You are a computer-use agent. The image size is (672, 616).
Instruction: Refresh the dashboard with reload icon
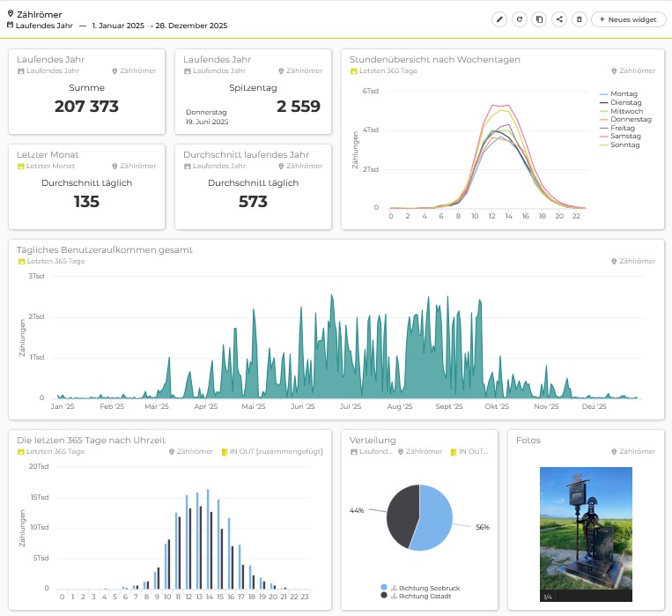coord(520,19)
